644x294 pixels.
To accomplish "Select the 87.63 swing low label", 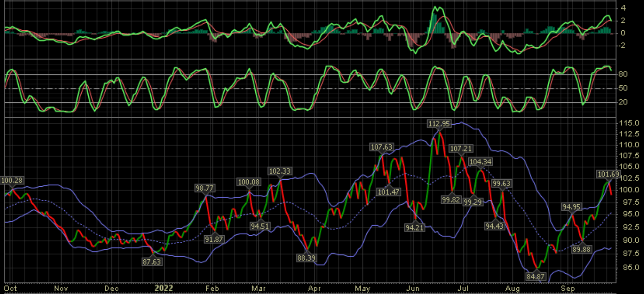I will click(x=152, y=262).
